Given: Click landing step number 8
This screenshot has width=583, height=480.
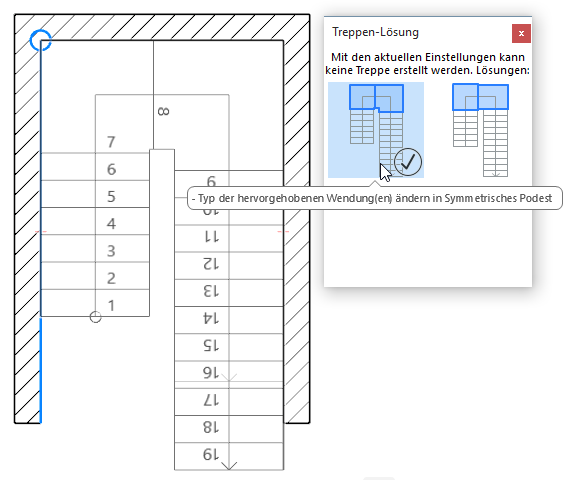Looking at the screenshot, I should 164,111.
